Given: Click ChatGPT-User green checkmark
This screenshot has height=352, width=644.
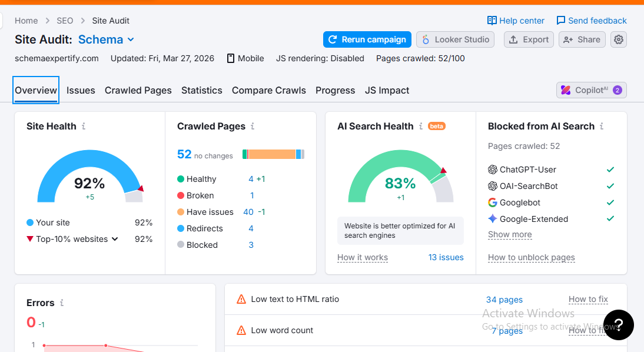Looking at the screenshot, I should click(x=610, y=169).
